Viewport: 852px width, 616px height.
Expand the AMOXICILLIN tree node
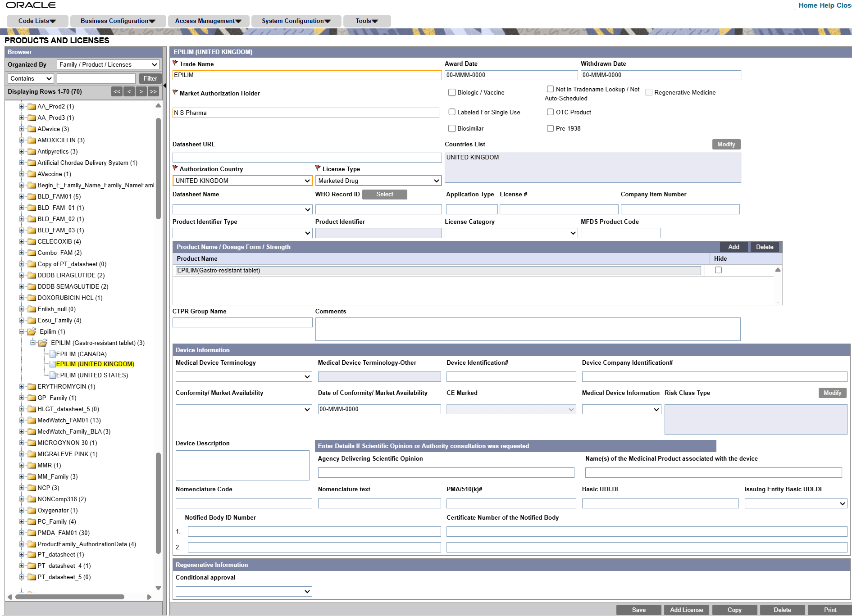(x=22, y=140)
